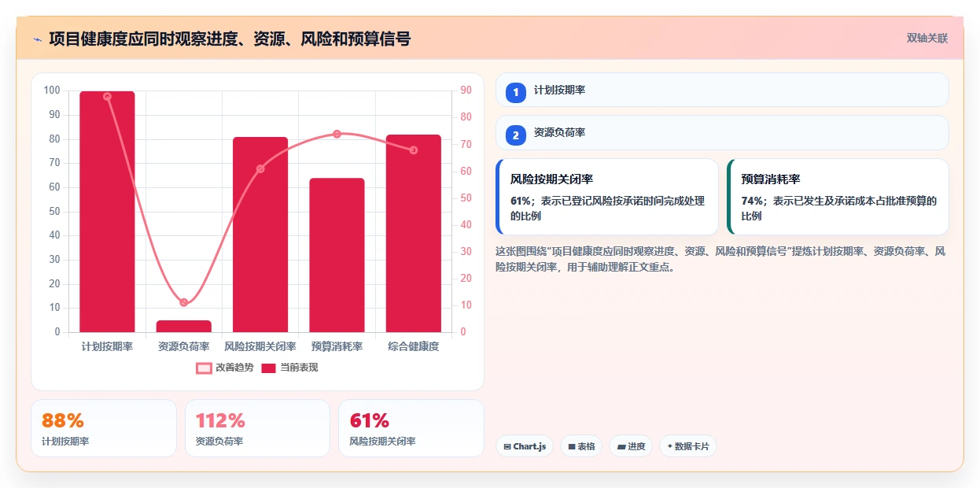Select the 预算消耗率 bar
This screenshot has width=980, height=488.
337,255
